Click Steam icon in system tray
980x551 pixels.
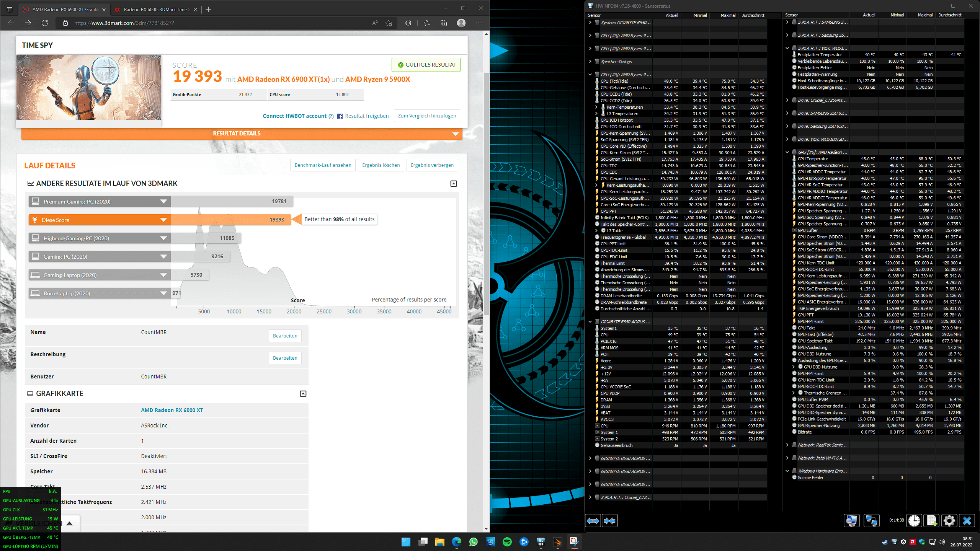point(885,542)
